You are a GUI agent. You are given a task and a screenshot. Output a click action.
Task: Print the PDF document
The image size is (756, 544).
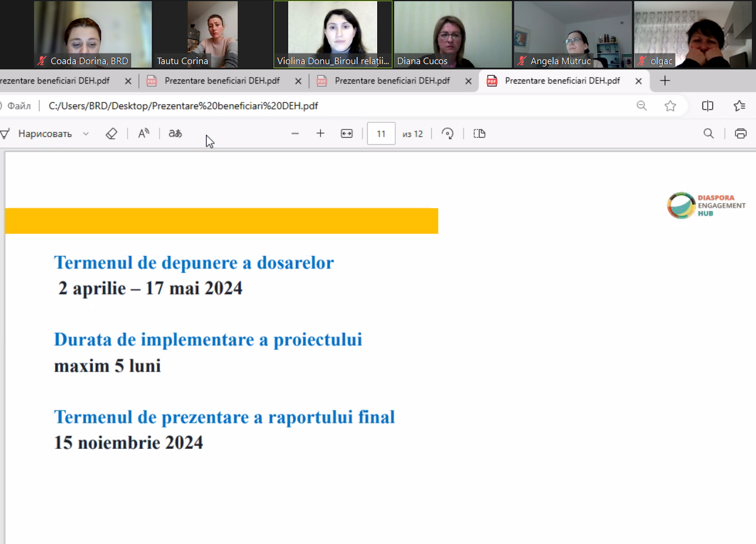click(741, 134)
